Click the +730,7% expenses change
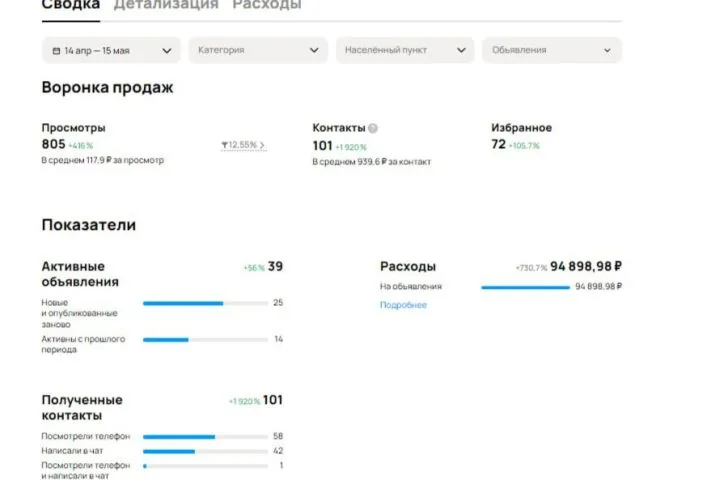The width and height of the screenshot is (720, 480). point(531,268)
